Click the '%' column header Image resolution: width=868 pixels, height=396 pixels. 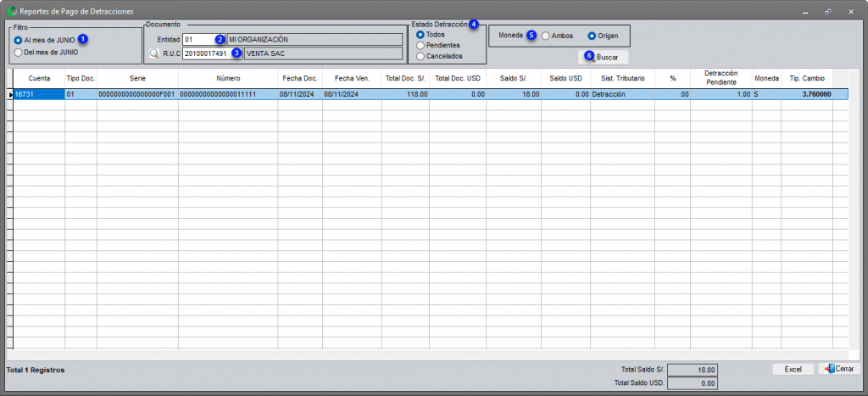tap(672, 79)
